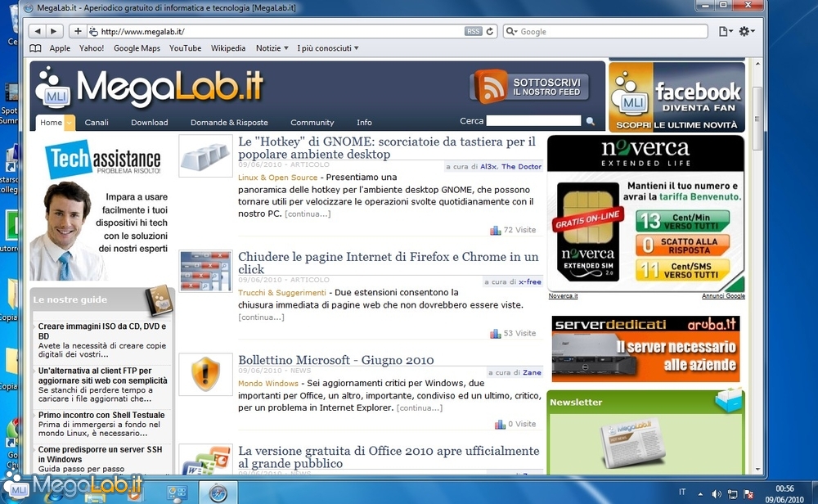Image resolution: width=818 pixels, height=504 pixels.
Task: Click the Mondo Windows category link
Action: [268, 384]
